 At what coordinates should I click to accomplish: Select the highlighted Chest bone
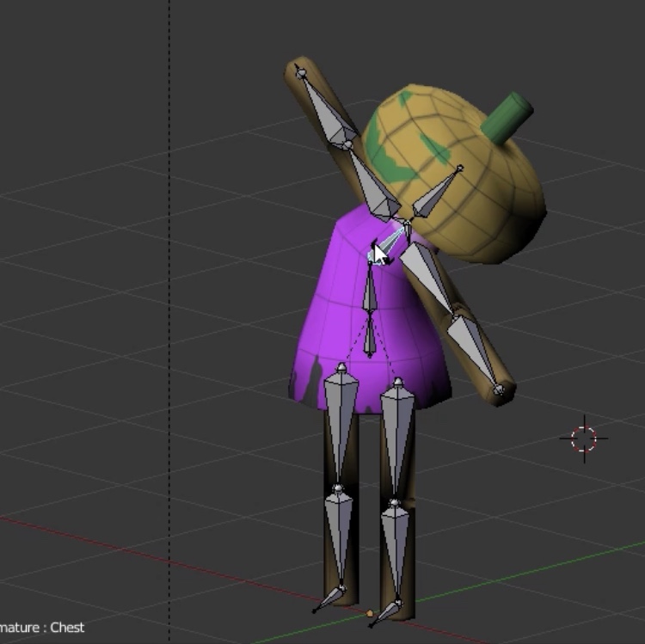click(x=389, y=242)
